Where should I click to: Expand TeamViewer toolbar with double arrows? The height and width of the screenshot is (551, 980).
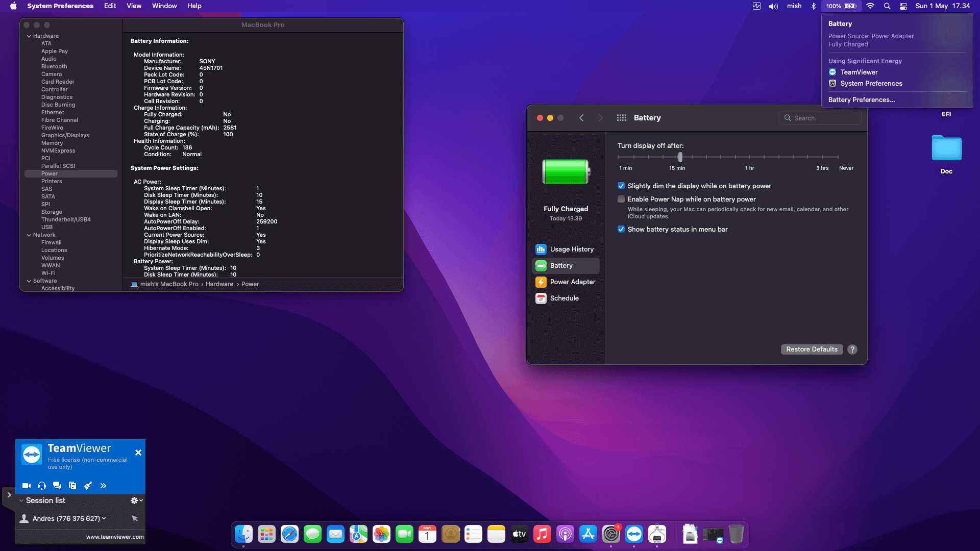(103, 486)
